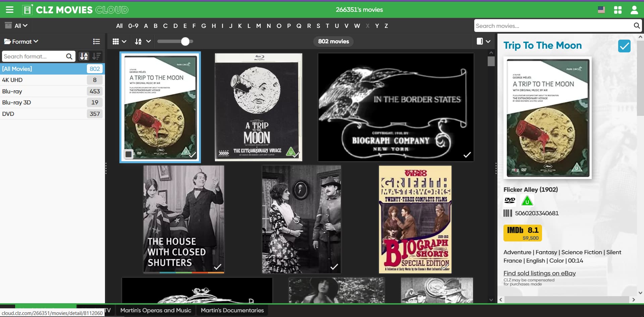Filter movies by letter M
Image resolution: width=644 pixels, height=317 pixels.
pos(258,26)
